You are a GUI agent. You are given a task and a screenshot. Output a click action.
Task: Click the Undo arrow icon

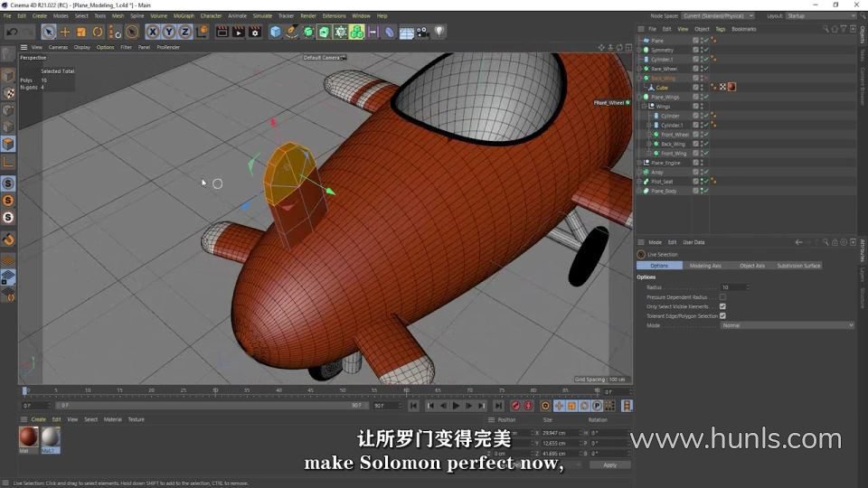tap(12, 33)
